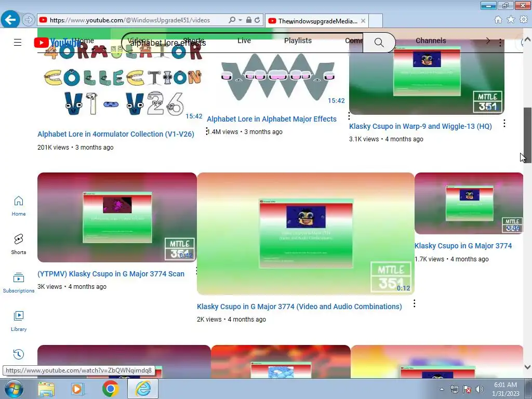The width and height of the screenshot is (532, 399).
Task: Click the security lock icon in address bar
Action: point(249,20)
